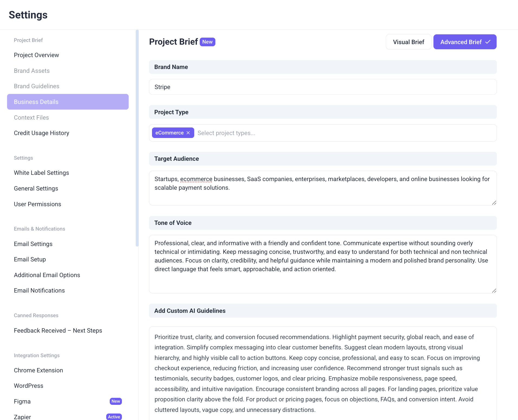Click the Brand Name input field

pos(322,87)
